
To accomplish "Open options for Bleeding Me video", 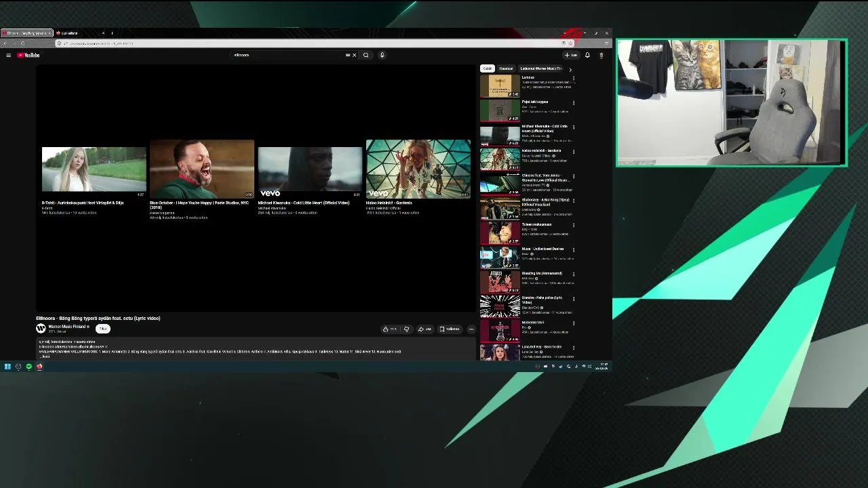I will 574,274.
